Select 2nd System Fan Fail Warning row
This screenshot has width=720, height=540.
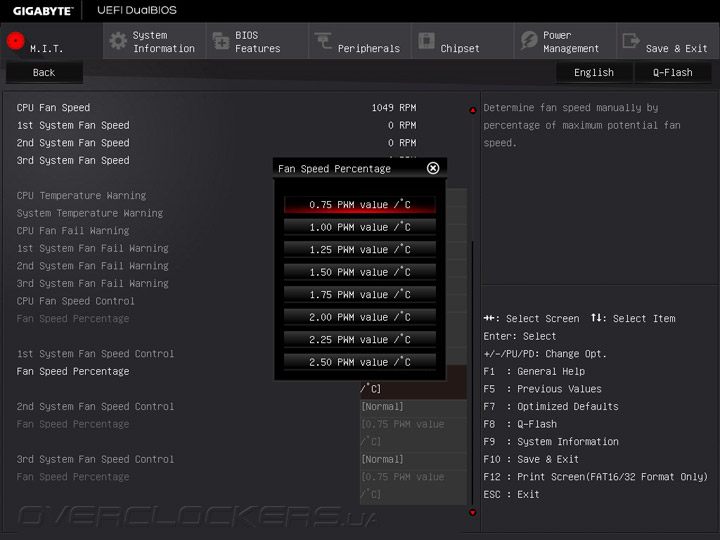coord(92,266)
